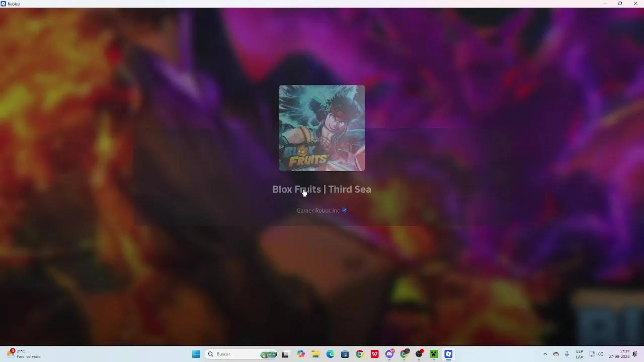Open the red WPS Office taskbar icon
644x362 pixels.
(375, 354)
